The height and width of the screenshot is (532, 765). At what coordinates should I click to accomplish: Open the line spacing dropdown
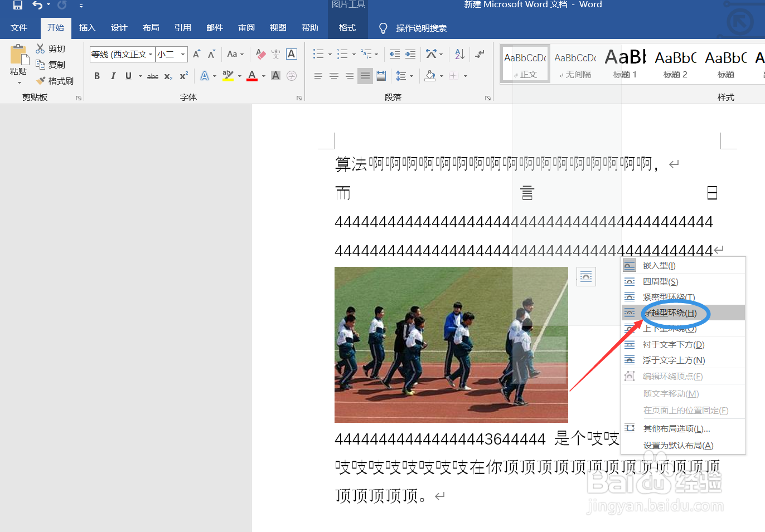pos(411,76)
